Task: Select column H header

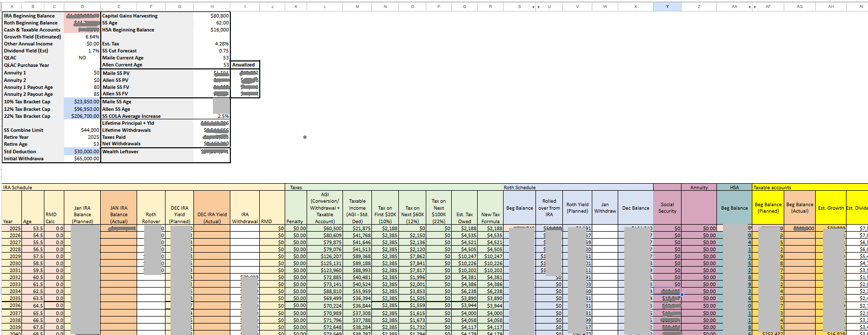Action: coord(212,6)
